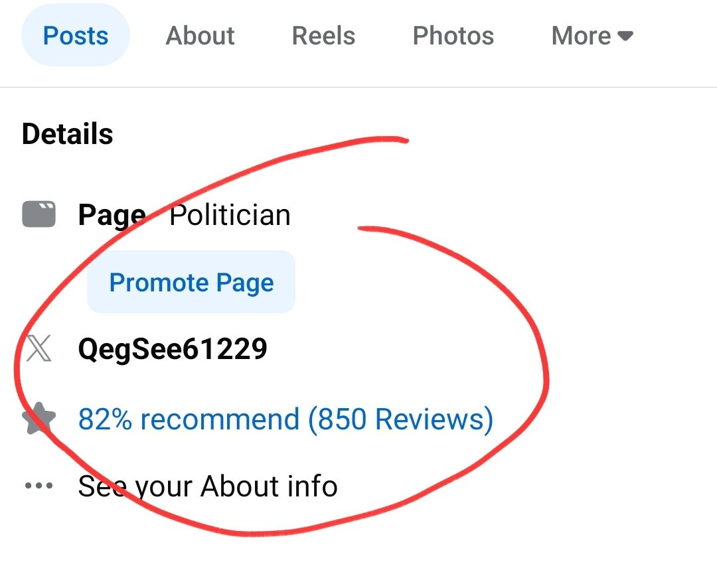
Task: Expand the More tab menu
Action: (x=592, y=36)
